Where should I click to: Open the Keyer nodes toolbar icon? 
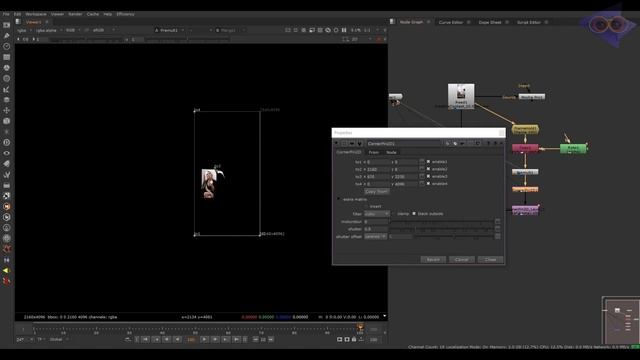click(7, 89)
